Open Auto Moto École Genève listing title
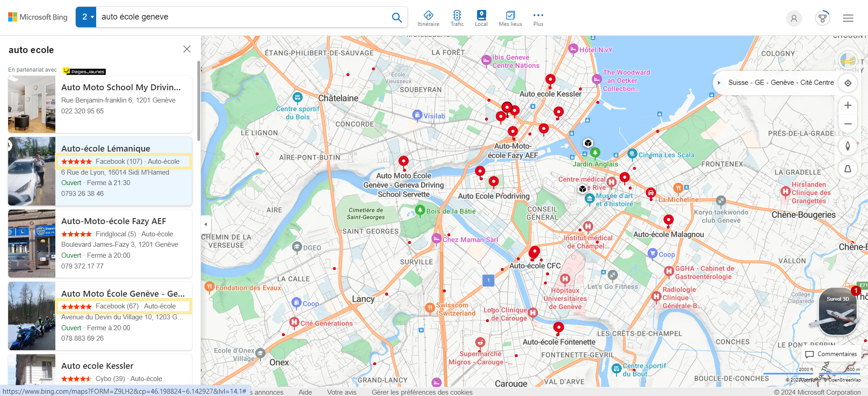Image resolution: width=868 pixels, height=396 pixels. click(123, 293)
